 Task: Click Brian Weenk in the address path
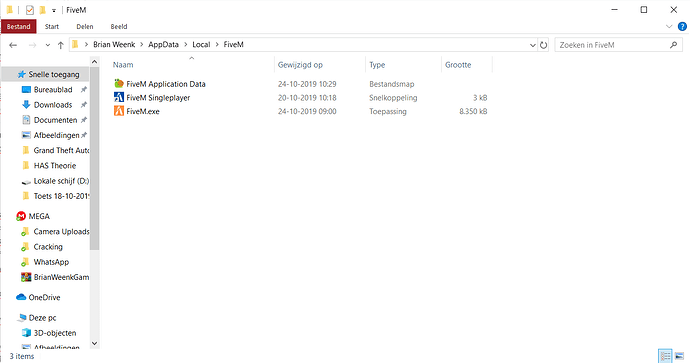pyautogui.click(x=114, y=44)
